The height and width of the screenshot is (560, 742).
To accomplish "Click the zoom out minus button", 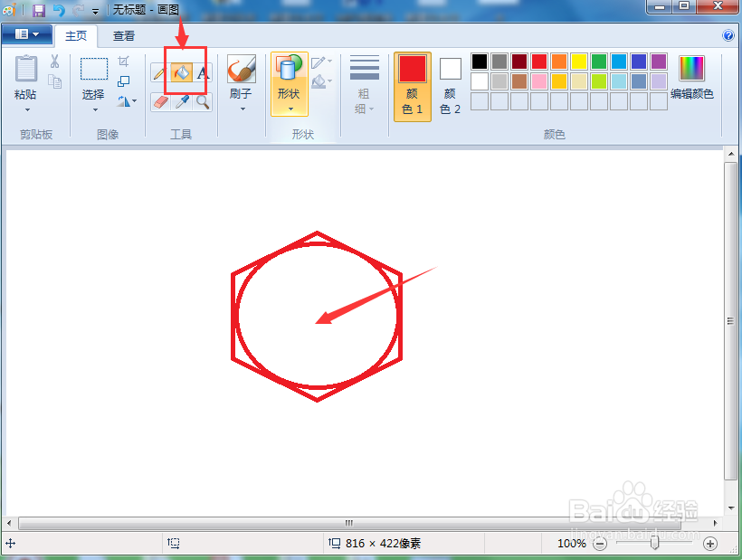I will pyautogui.click(x=600, y=544).
